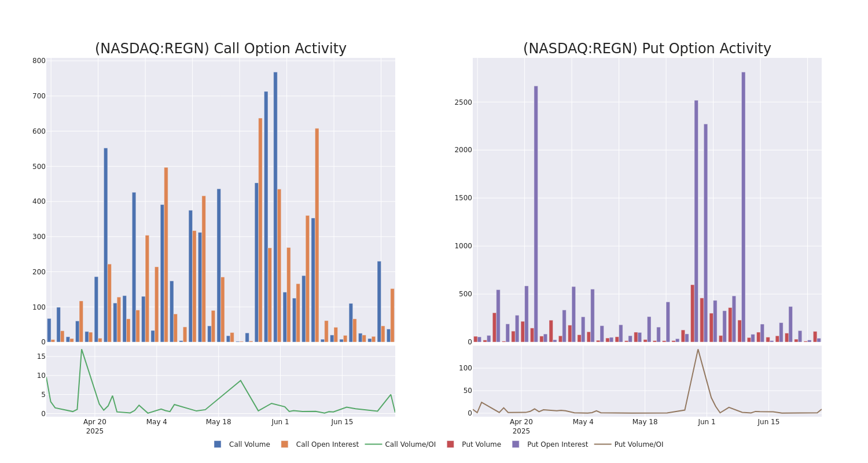Click the 400 tick label on call chart
Screen dimensions: 868x463
pyautogui.click(x=39, y=201)
